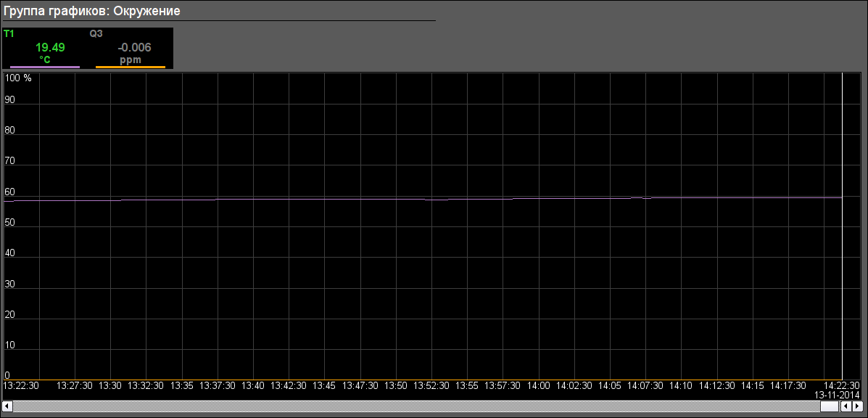Select the T1 temperature legend entry
The width and height of the screenshot is (868, 418).
click(x=45, y=48)
